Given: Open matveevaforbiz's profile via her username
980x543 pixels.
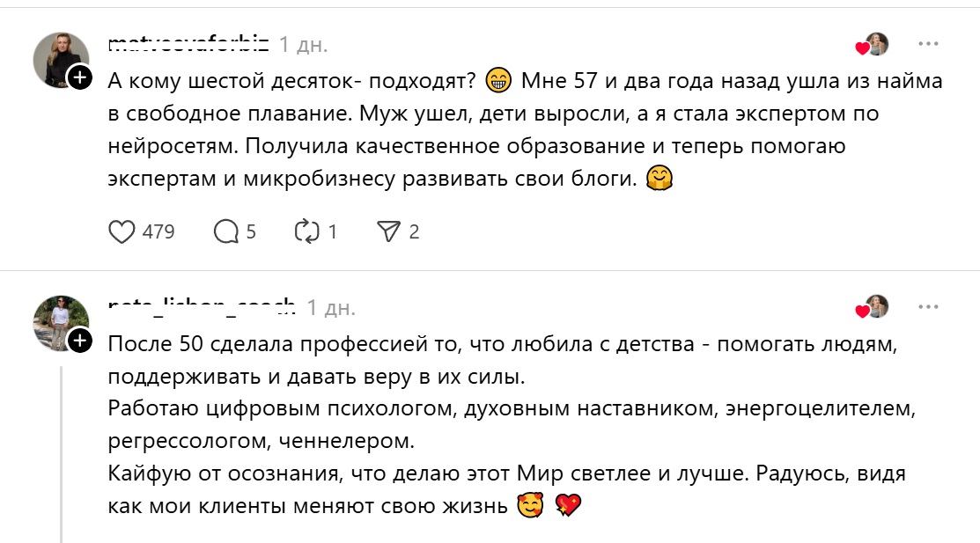Looking at the screenshot, I should point(188,44).
